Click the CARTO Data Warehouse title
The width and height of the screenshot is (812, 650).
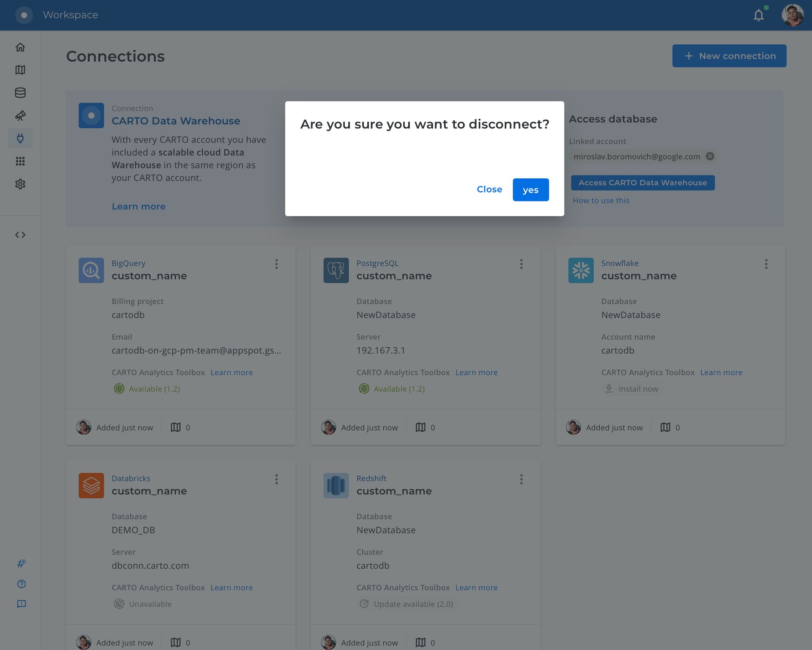click(176, 121)
